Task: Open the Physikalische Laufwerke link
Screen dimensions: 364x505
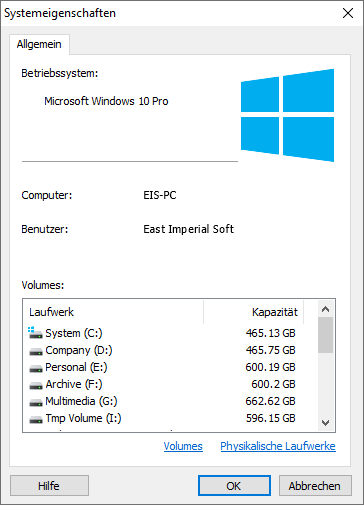Action: click(278, 446)
